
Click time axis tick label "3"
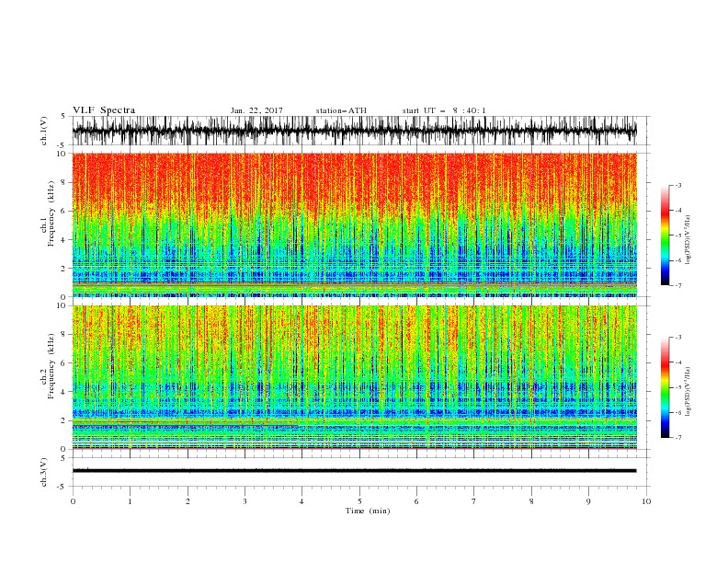[x=245, y=501]
